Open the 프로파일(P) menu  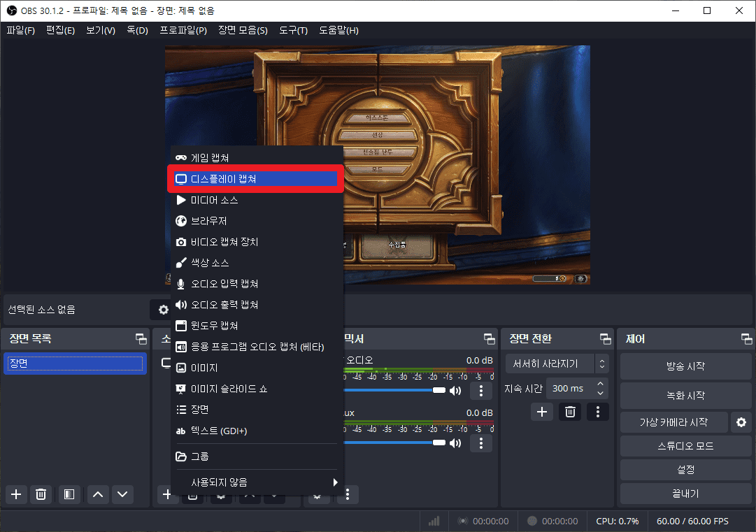(x=183, y=30)
